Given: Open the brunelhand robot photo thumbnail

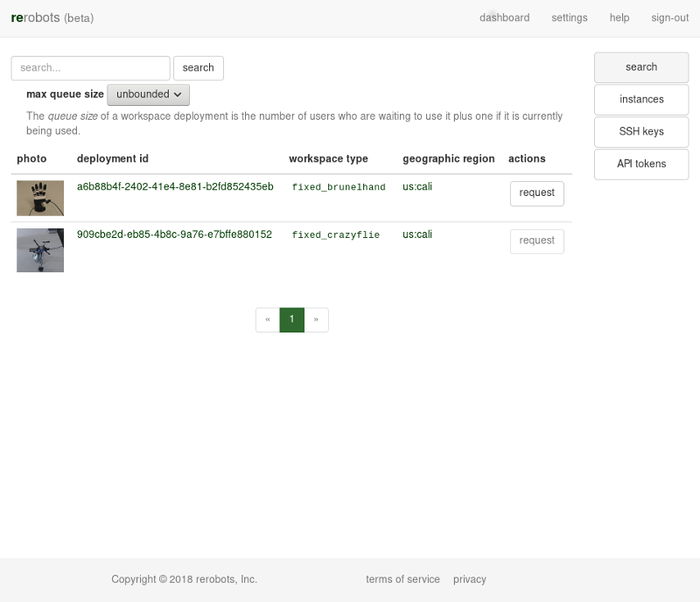Looking at the screenshot, I should point(40,199).
